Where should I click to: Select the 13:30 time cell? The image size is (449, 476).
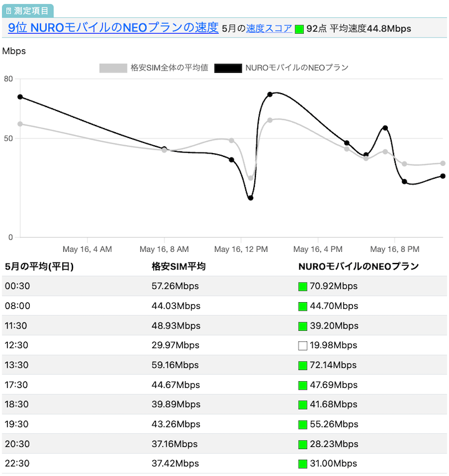click(x=16, y=365)
